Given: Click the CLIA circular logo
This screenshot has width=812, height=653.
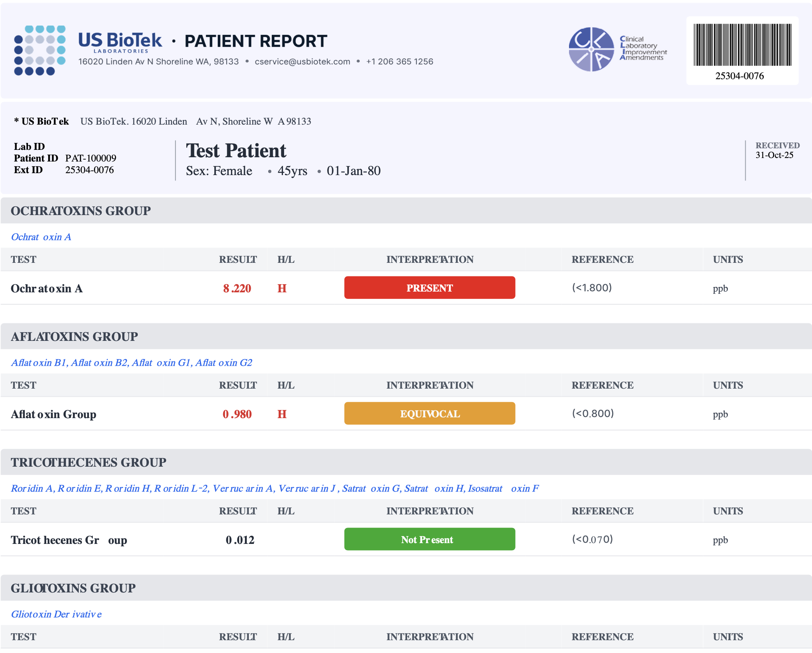Looking at the screenshot, I should coord(591,49).
